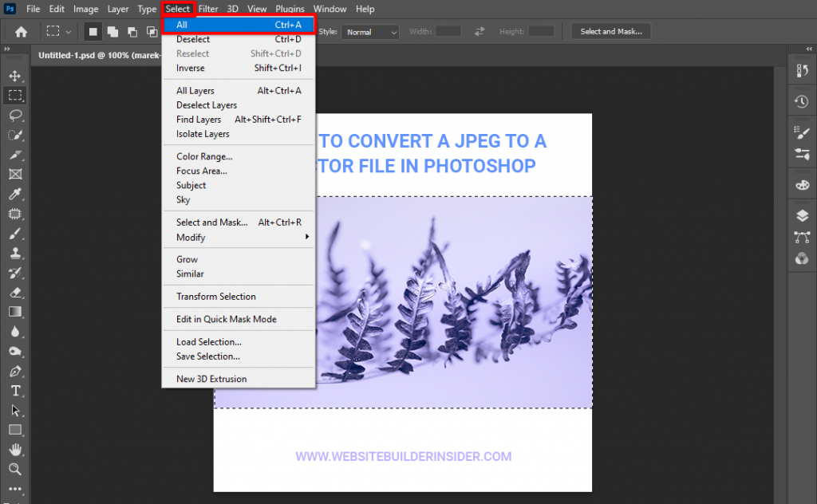
Task: Open the Style dropdown set to Normal
Action: (369, 32)
